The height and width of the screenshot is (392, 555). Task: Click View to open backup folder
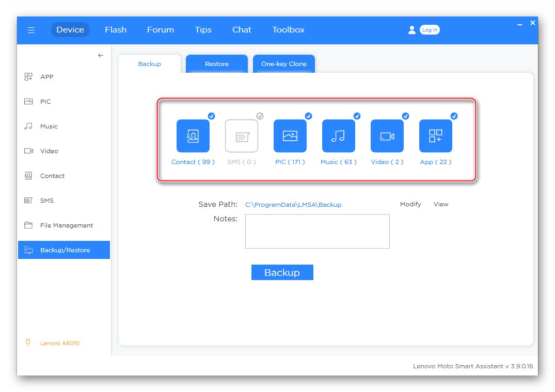coord(441,204)
